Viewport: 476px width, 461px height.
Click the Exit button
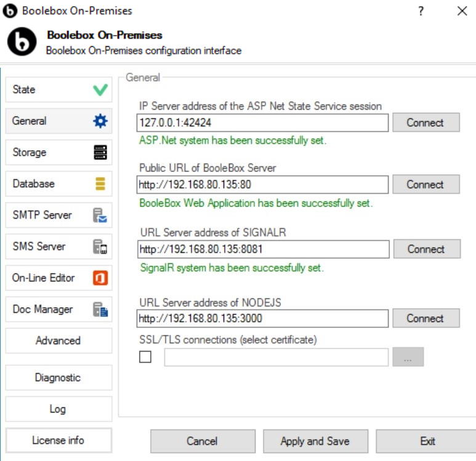427,441
